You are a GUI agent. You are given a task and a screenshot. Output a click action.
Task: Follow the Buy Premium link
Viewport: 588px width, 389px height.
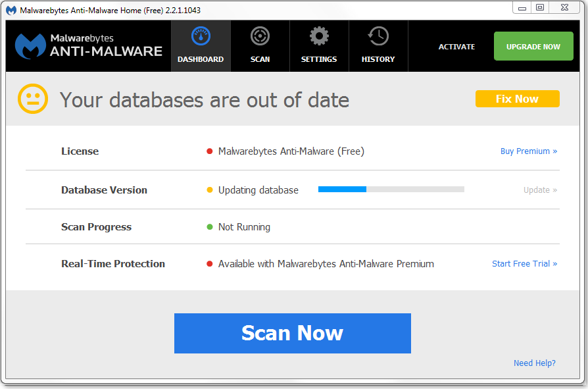pyautogui.click(x=529, y=151)
